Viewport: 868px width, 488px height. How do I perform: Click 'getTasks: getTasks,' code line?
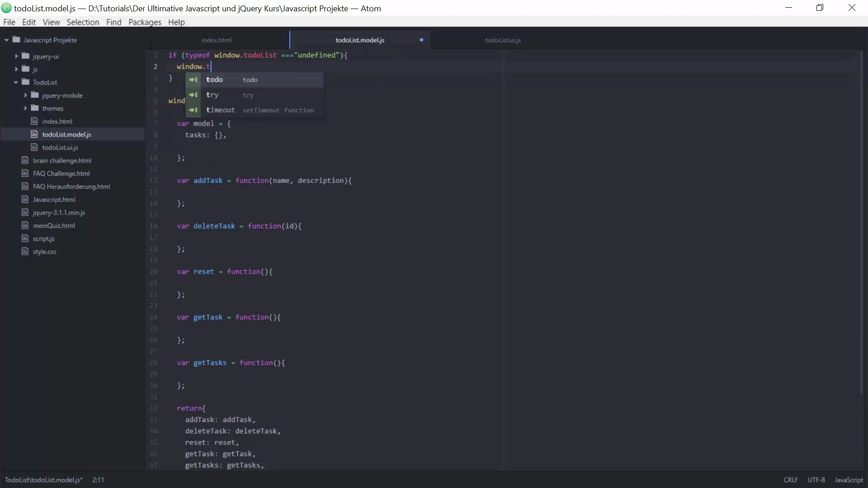[224, 465]
